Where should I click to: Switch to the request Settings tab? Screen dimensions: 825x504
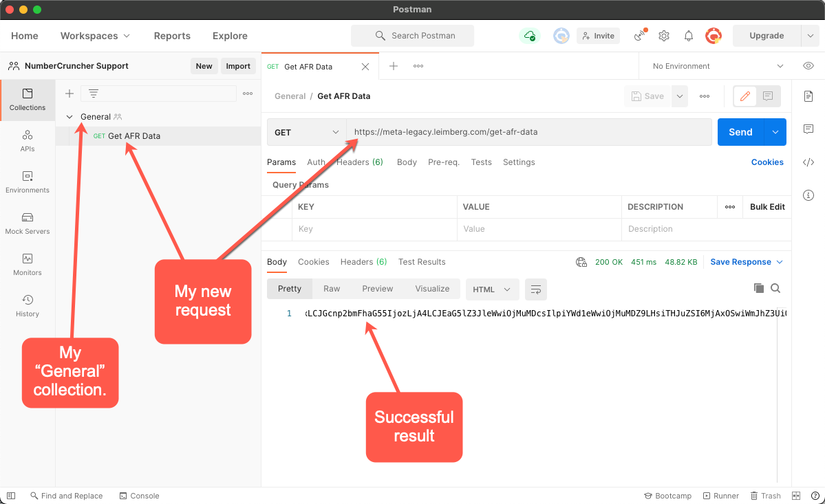[519, 162]
